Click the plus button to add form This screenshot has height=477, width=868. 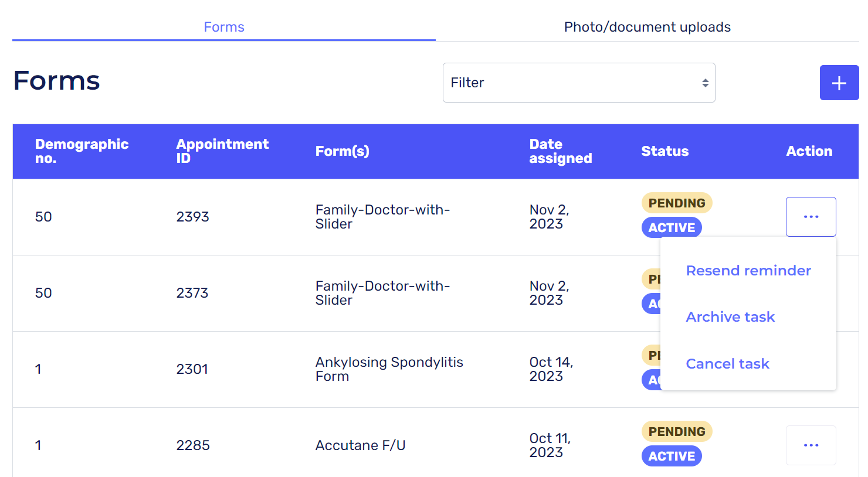[839, 83]
